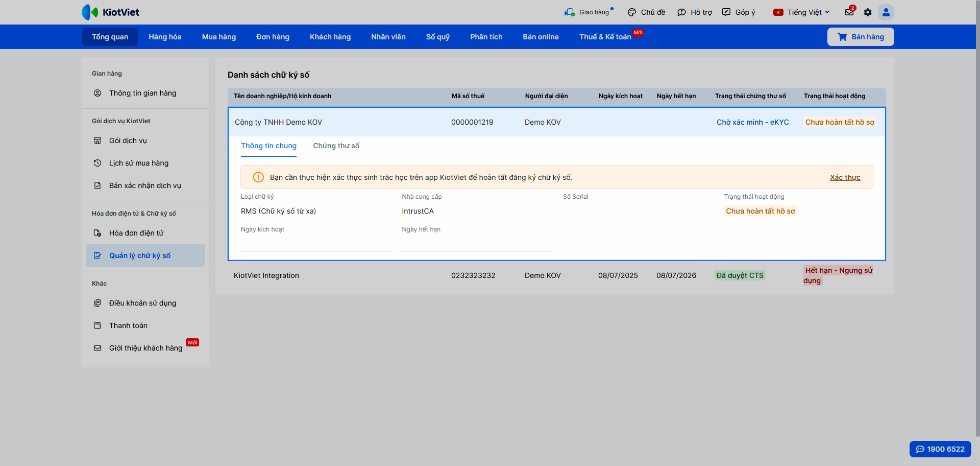Image resolution: width=980 pixels, height=466 pixels.
Task: Click the Số Serial field
Action: [637, 211]
